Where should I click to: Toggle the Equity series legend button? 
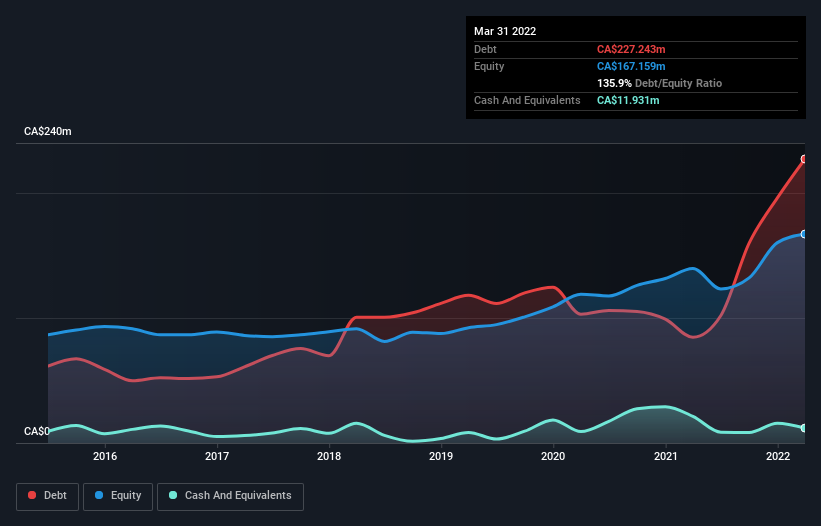pyautogui.click(x=118, y=496)
